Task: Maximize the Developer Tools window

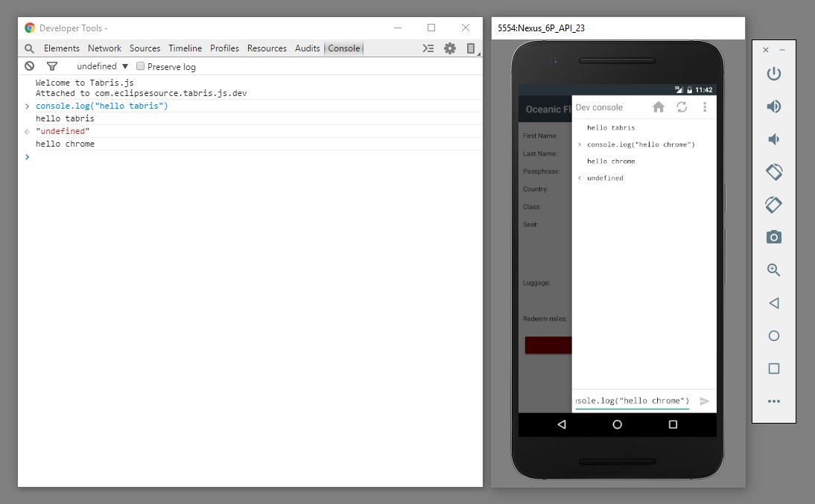Action: pos(431,28)
